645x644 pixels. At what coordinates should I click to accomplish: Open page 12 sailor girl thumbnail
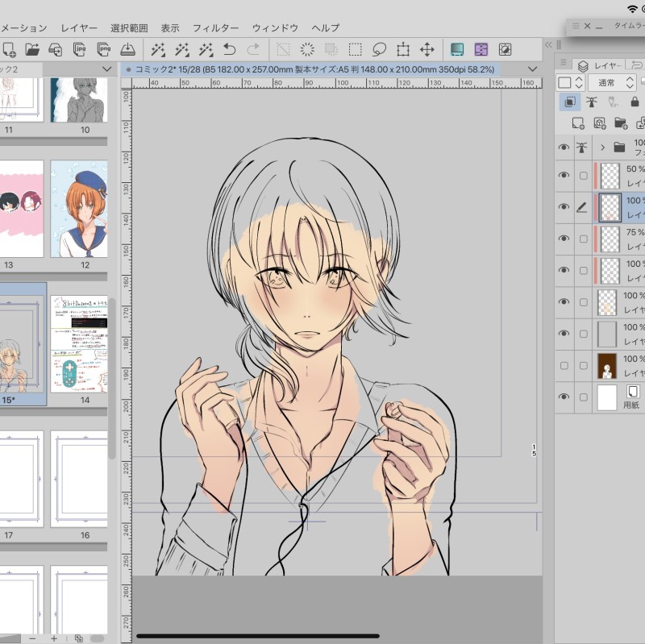pyautogui.click(x=79, y=209)
